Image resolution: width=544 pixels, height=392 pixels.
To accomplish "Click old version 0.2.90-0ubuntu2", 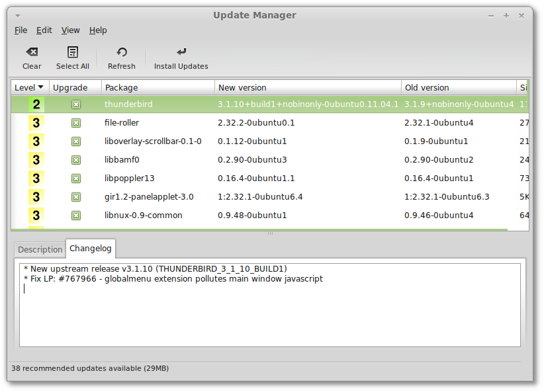I will coord(439,160).
